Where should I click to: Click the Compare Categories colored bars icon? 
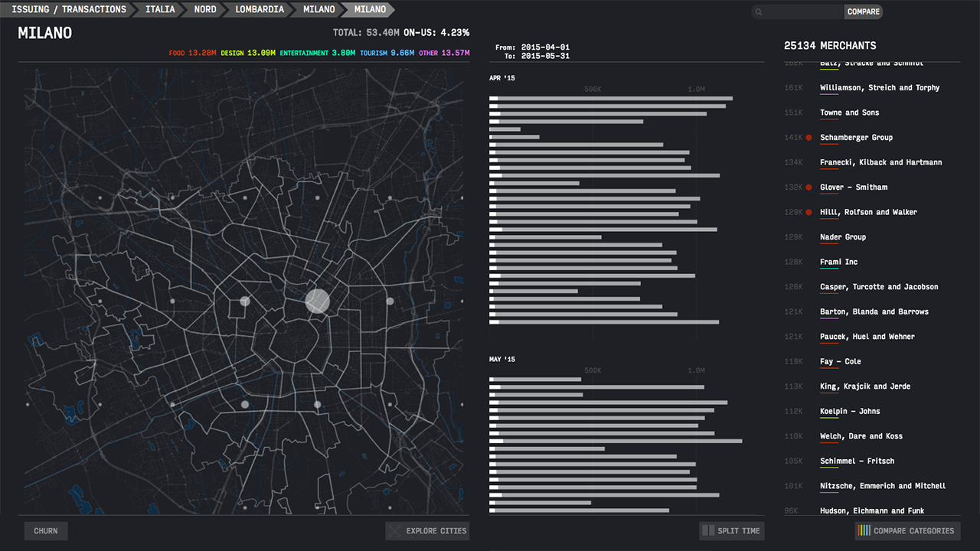click(x=864, y=531)
